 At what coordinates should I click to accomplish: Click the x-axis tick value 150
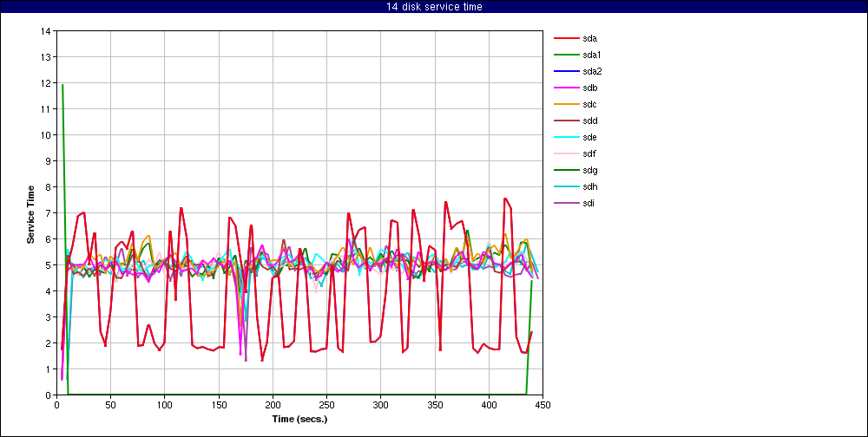click(219, 404)
